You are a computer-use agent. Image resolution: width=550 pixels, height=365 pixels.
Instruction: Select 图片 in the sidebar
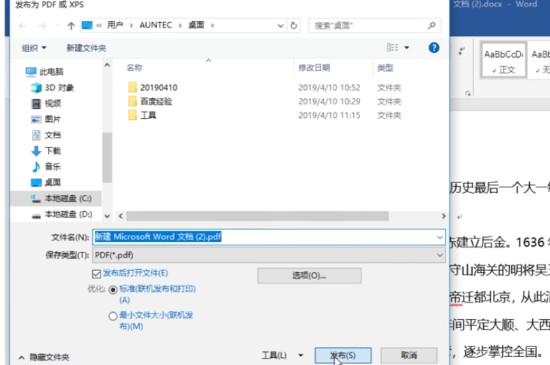pyautogui.click(x=46, y=119)
